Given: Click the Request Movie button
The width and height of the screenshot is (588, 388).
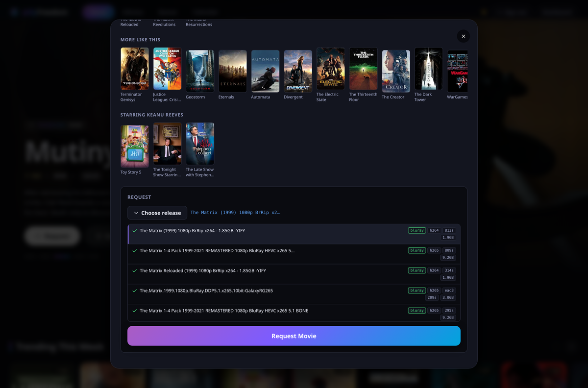Looking at the screenshot, I should (294, 336).
